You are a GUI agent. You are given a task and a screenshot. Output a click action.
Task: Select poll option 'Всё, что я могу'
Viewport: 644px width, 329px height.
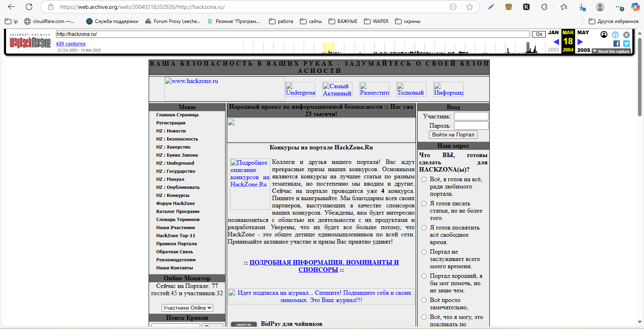point(424,317)
